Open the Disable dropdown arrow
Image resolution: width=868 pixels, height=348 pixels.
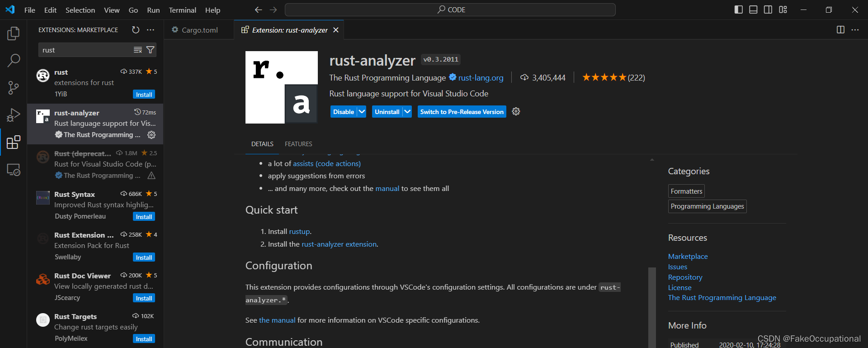pyautogui.click(x=362, y=112)
